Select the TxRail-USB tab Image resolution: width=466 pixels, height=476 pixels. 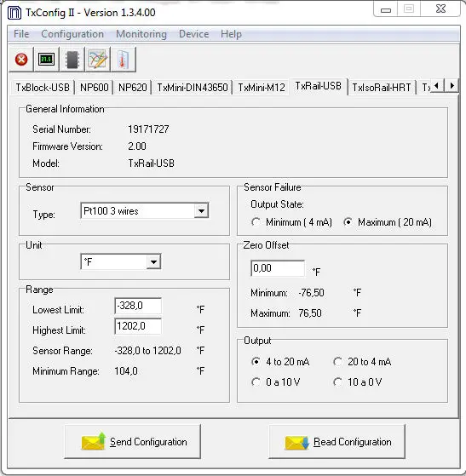point(318,86)
